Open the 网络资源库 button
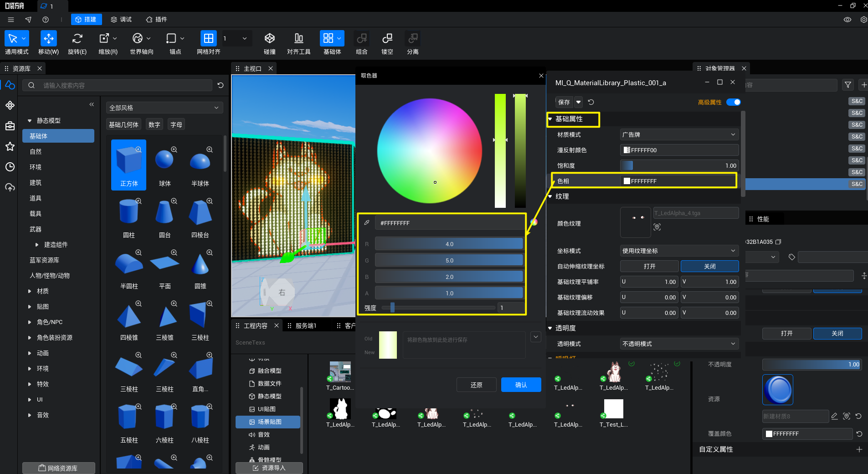Image resolution: width=868 pixels, height=474 pixels. coord(58,468)
